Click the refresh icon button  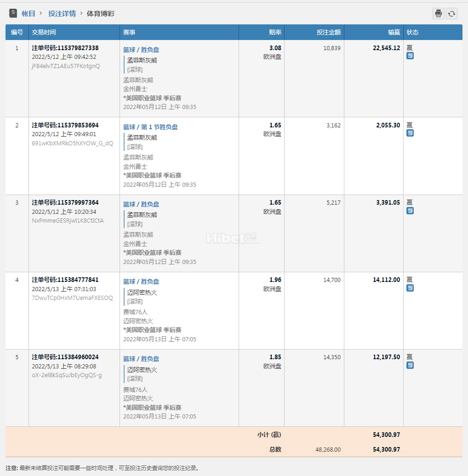[x=451, y=13]
